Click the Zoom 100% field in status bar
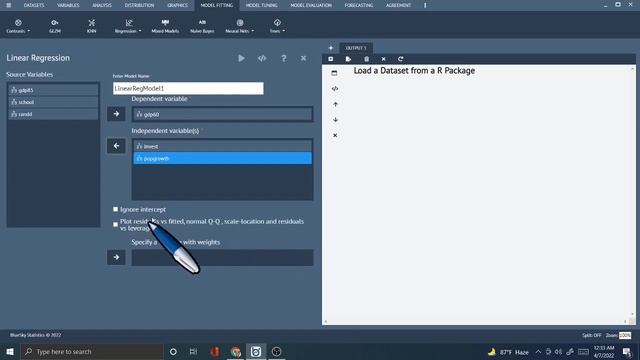This screenshot has width=640, height=360. tap(625, 336)
